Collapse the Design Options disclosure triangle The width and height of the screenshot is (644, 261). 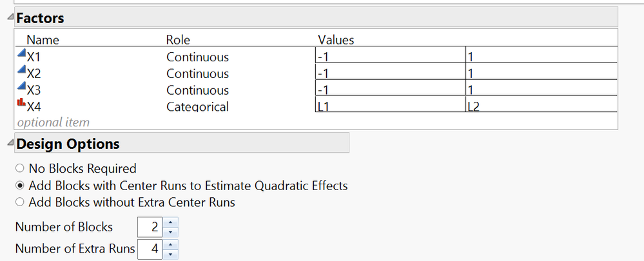pyautogui.click(x=10, y=142)
